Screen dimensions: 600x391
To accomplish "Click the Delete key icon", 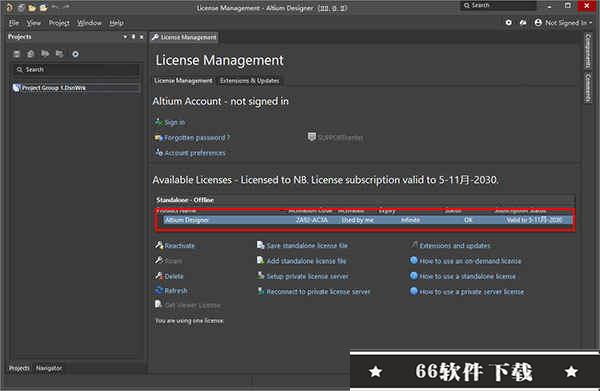I will point(159,275).
